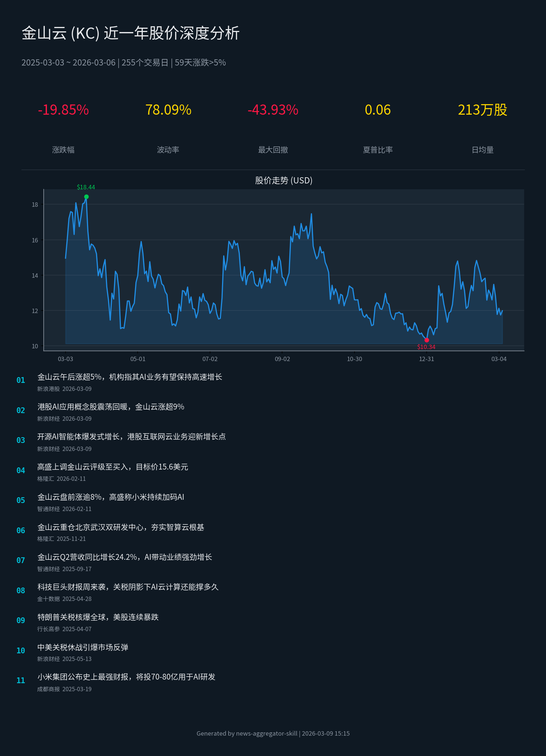Open headline 金山云盘前涨逾8%
This screenshot has width=546, height=756.
click(x=111, y=497)
